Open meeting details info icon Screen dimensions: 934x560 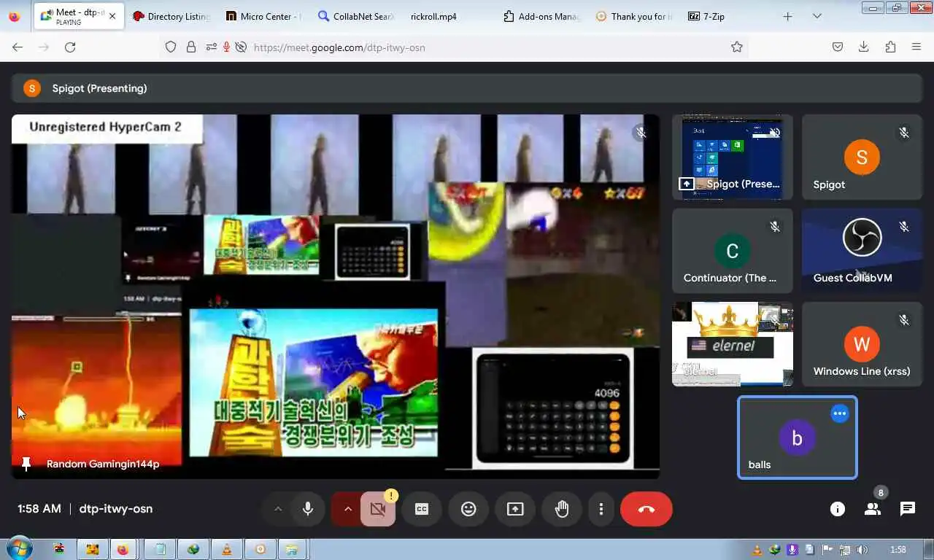pos(838,509)
